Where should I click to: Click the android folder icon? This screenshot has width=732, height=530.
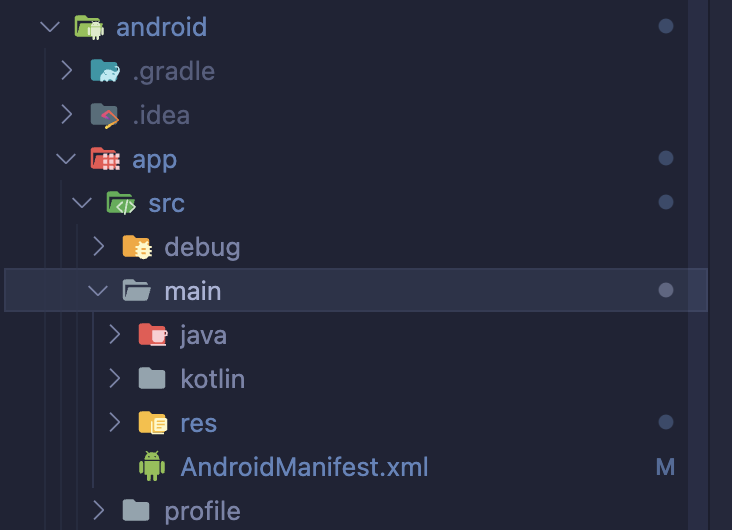point(89,27)
